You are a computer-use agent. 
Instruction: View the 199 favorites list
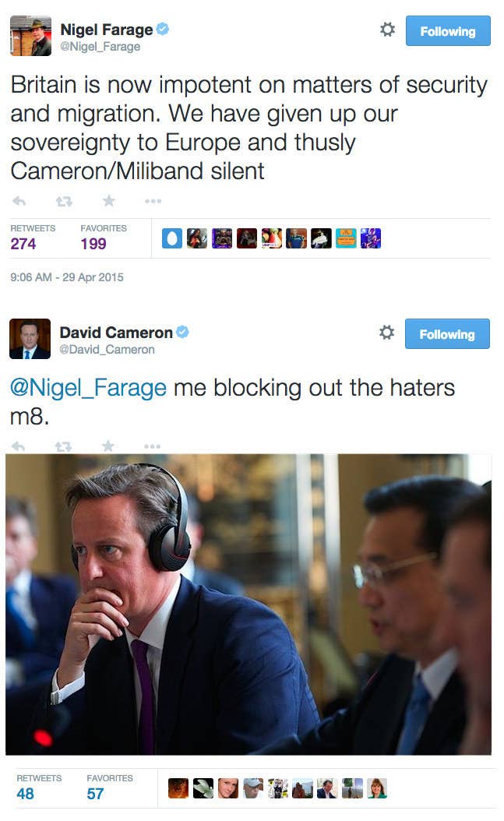point(103,238)
